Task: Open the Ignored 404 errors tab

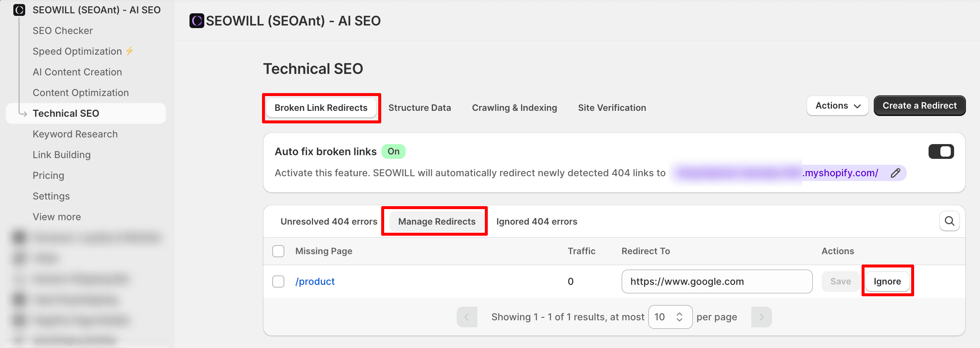Action: [x=536, y=222]
